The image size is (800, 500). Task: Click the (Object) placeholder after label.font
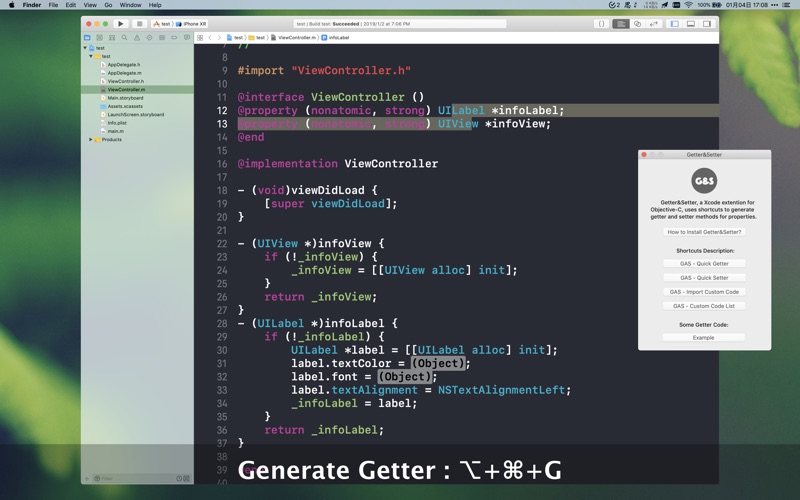405,377
